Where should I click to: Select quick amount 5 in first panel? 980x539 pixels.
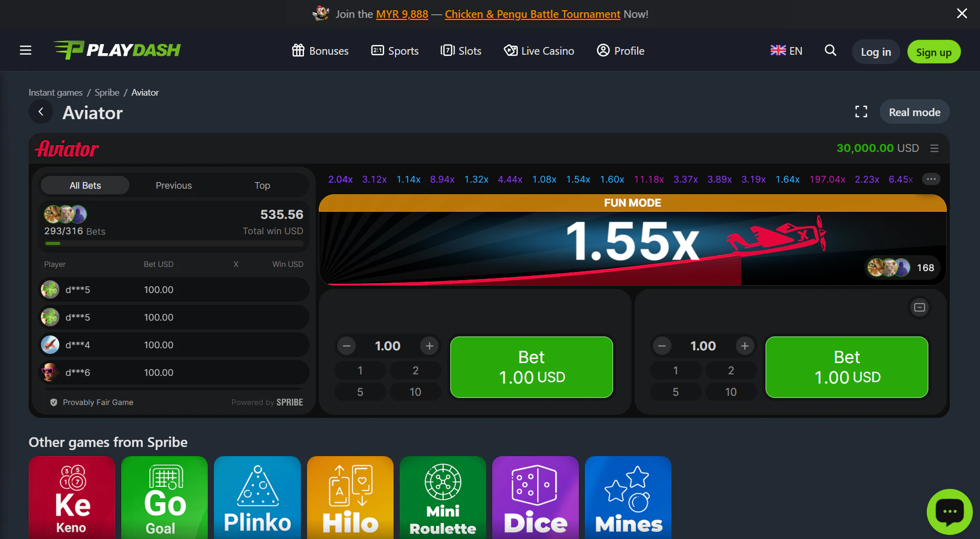tap(360, 392)
